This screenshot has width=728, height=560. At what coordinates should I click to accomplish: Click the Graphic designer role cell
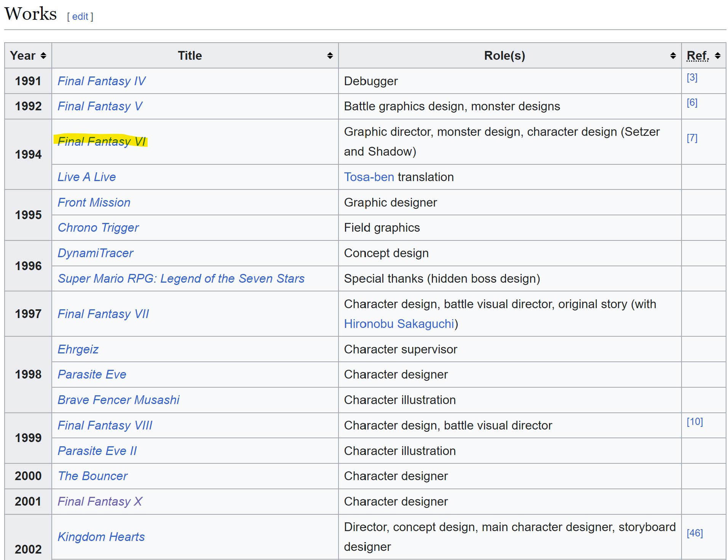[510, 202]
